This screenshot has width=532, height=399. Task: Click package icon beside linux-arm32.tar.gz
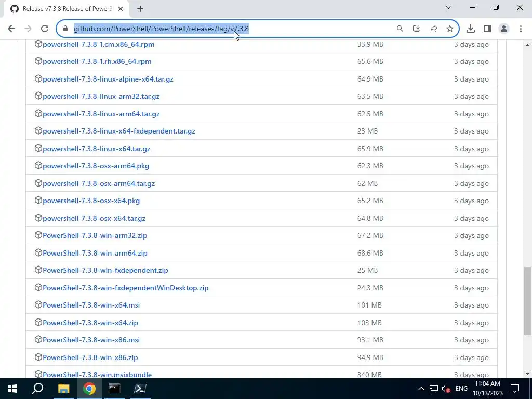38,96
